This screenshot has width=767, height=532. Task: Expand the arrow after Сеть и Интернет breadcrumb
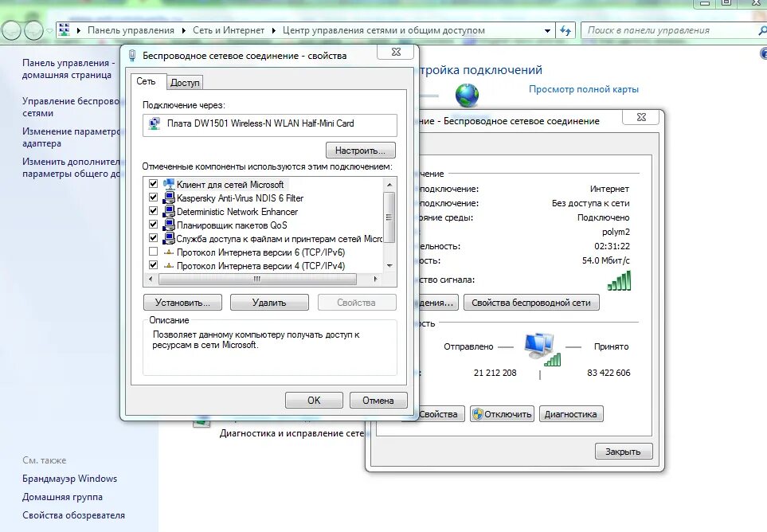tap(273, 30)
